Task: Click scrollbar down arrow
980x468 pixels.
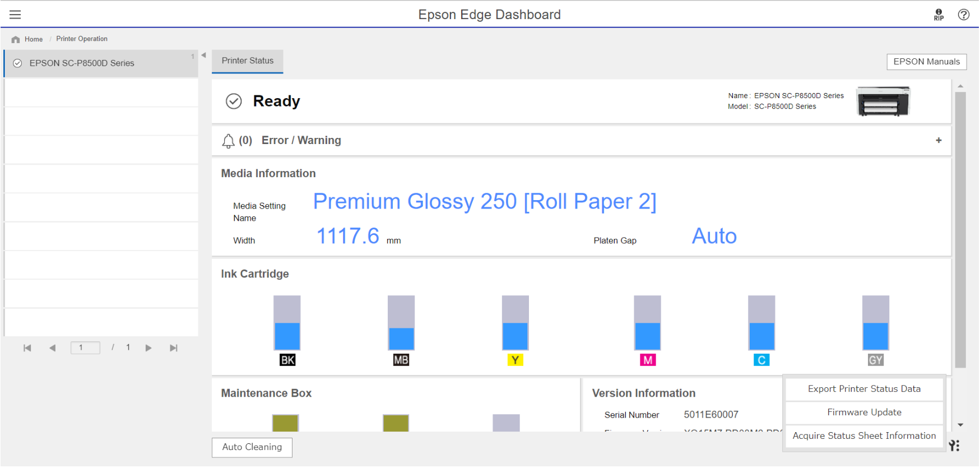Action: [x=960, y=425]
